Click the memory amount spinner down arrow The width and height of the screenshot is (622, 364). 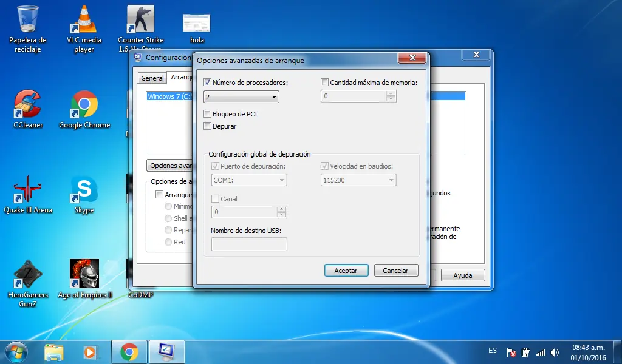click(391, 99)
